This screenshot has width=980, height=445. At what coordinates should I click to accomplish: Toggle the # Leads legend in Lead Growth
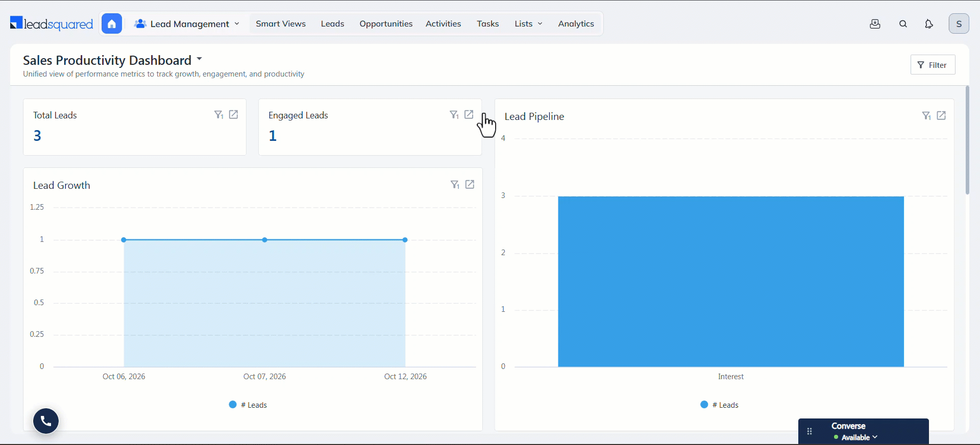pos(248,405)
